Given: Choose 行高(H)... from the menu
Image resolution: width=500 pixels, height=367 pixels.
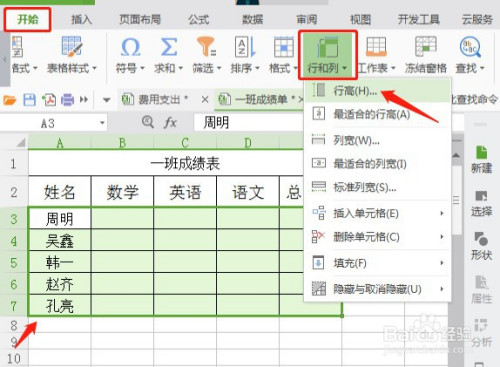Looking at the screenshot, I should [378, 91].
